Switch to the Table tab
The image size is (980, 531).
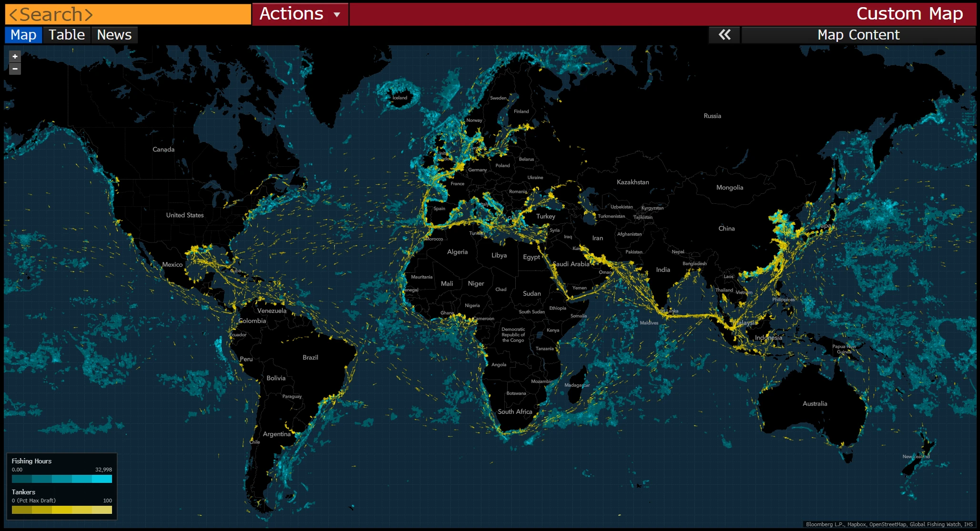click(67, 35)
